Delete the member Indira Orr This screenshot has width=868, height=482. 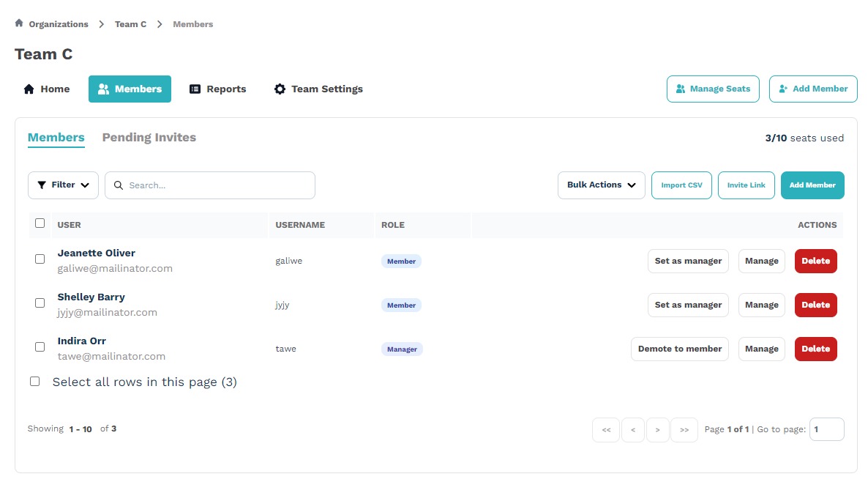tap(815, 349)
